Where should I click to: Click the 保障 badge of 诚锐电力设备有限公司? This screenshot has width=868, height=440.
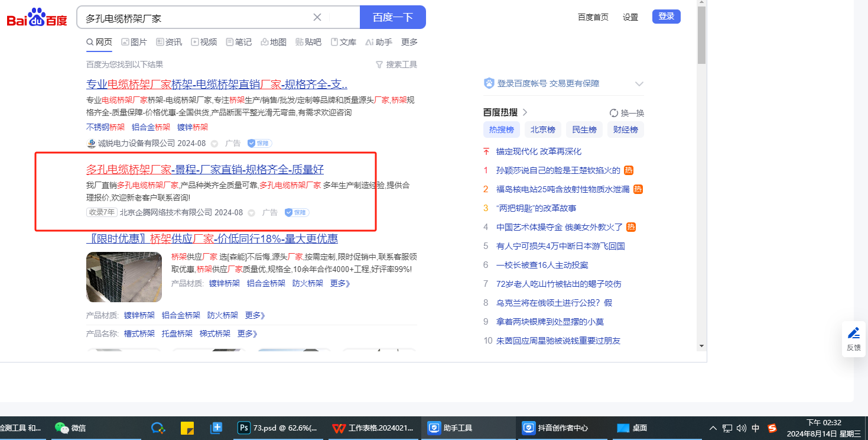[259, 143]
